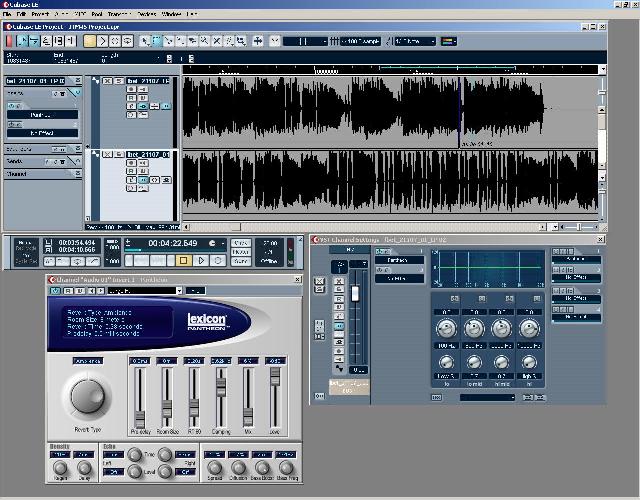Toggle the Show Inspector toolbar icon
640x500 pixels.
23,41
